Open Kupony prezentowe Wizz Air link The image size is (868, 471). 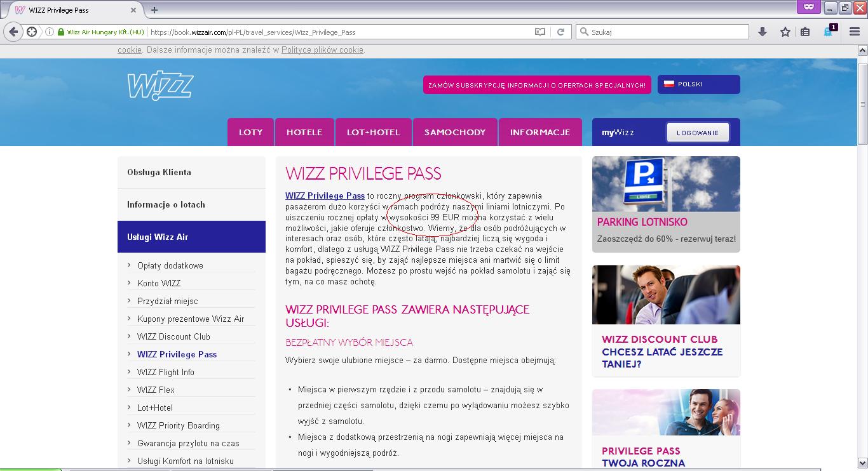(x=191, y=319)
